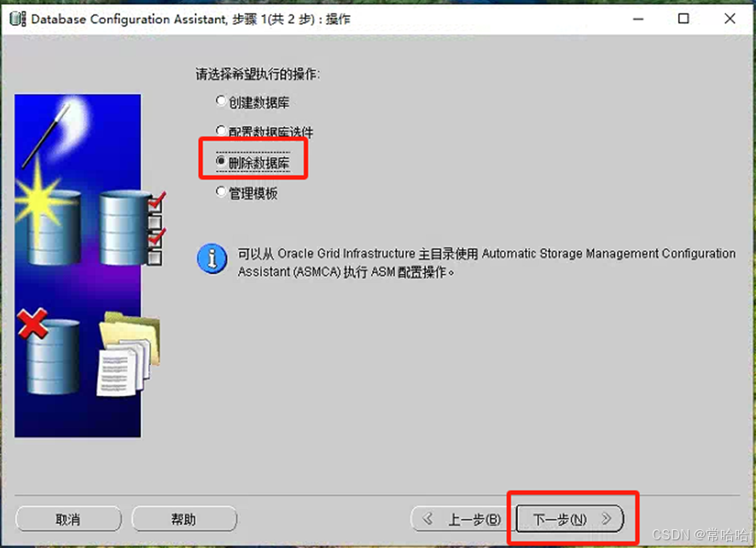Proceed with the 下一步(N) button
Screen dimensions: 756x548
pyautogui.click(x=570, y=519)
